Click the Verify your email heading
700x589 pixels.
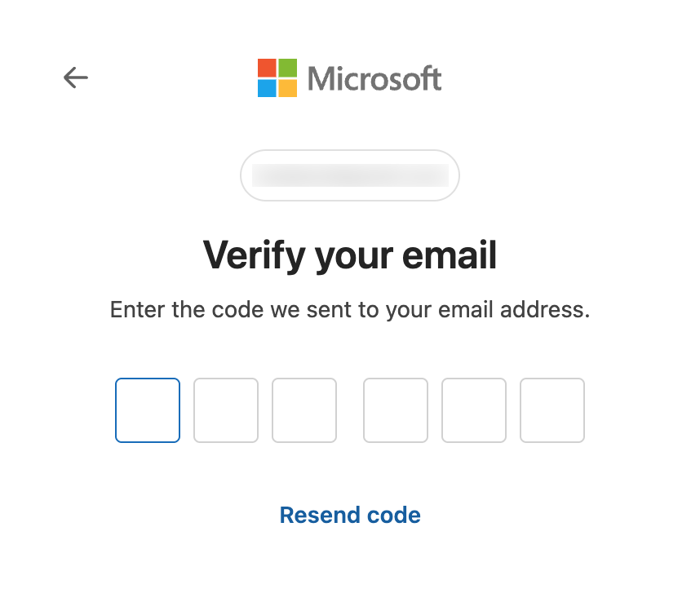click(x=350, y=255)
